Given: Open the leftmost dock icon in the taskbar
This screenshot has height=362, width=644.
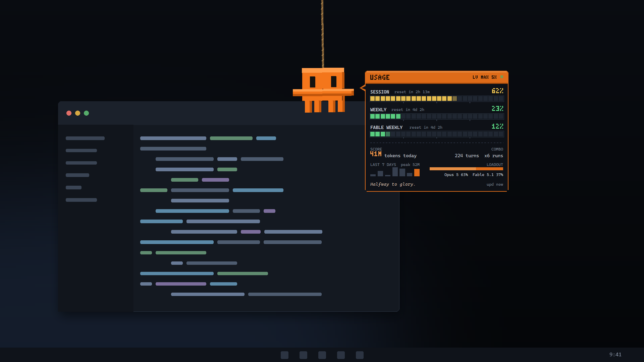Looking at the screenshot, I should (x=284, y=355).
